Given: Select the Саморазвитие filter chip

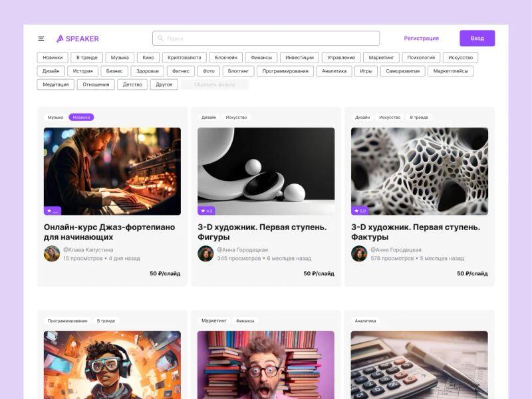Looking at the screenshot, I should (x=403, y=71).
